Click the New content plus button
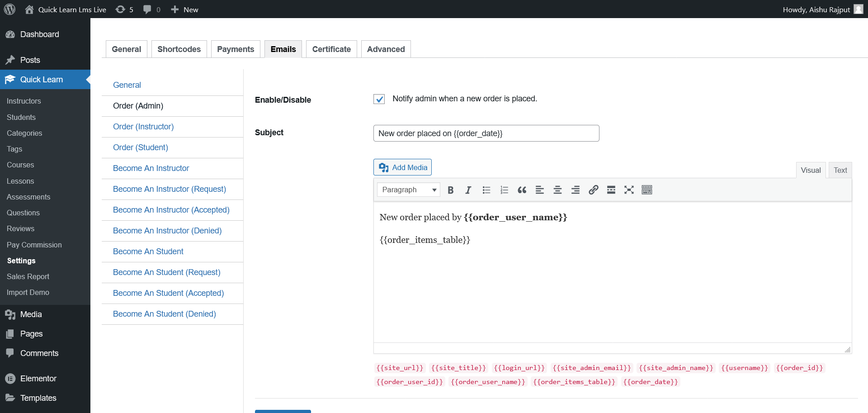This screenshot has width=868, height=413. pyautogui.click(x=184, y=9)
